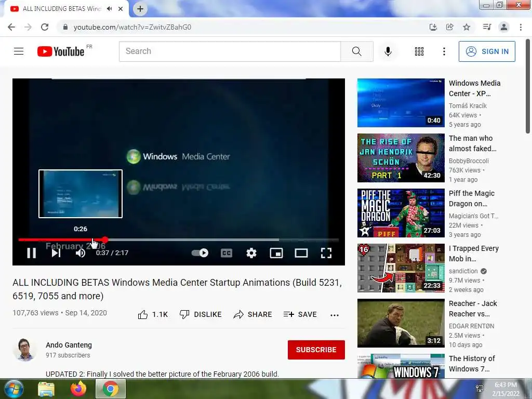Open I Trapped Every Mob video title
Viewport: 532px width, 399px height.
[x=474, y=254]
